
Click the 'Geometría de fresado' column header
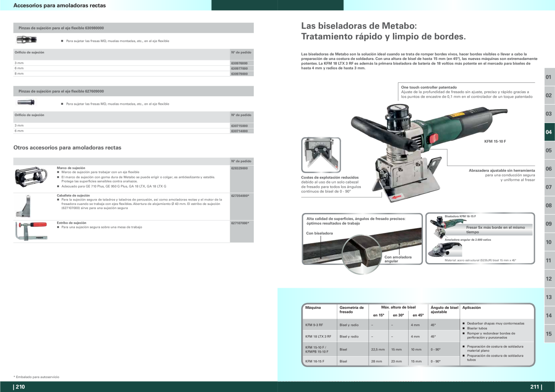tap(352, 310)
